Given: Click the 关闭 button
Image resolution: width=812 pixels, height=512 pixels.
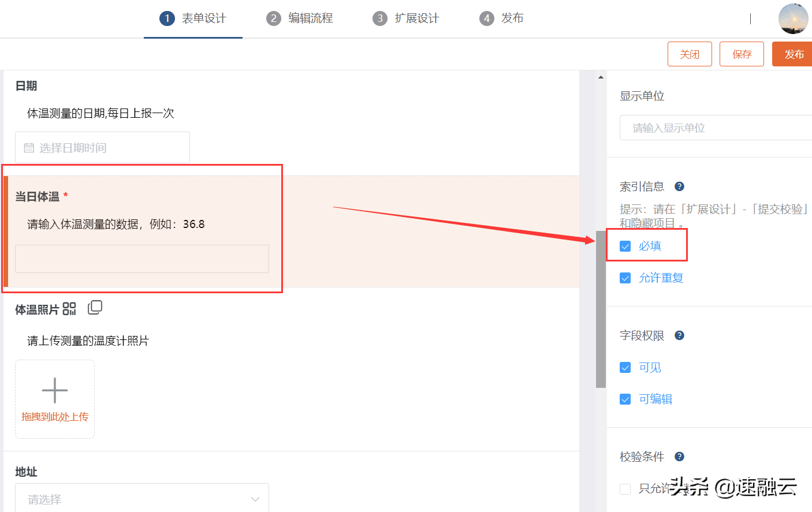Looking at the screenshot, I should [x=690, y=54].
